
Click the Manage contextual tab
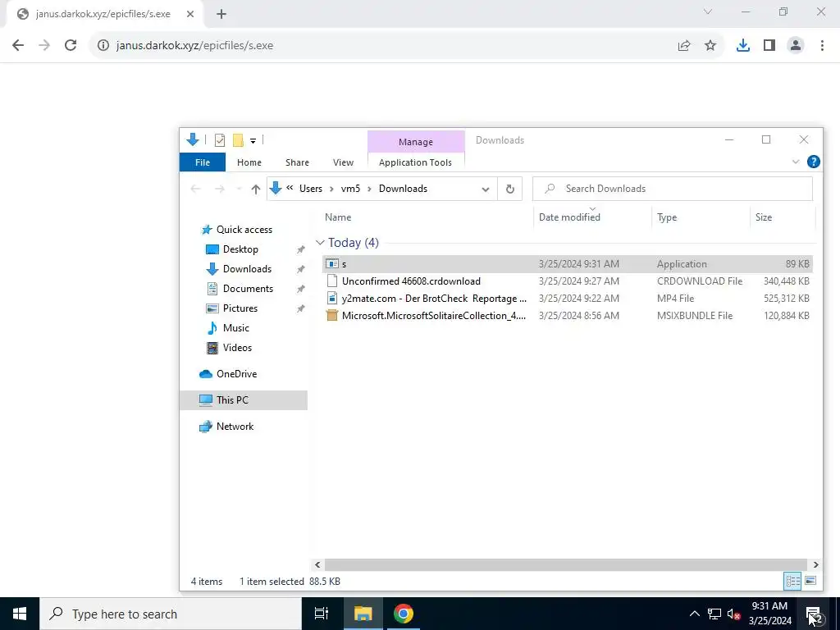click(x=416, y=142)
